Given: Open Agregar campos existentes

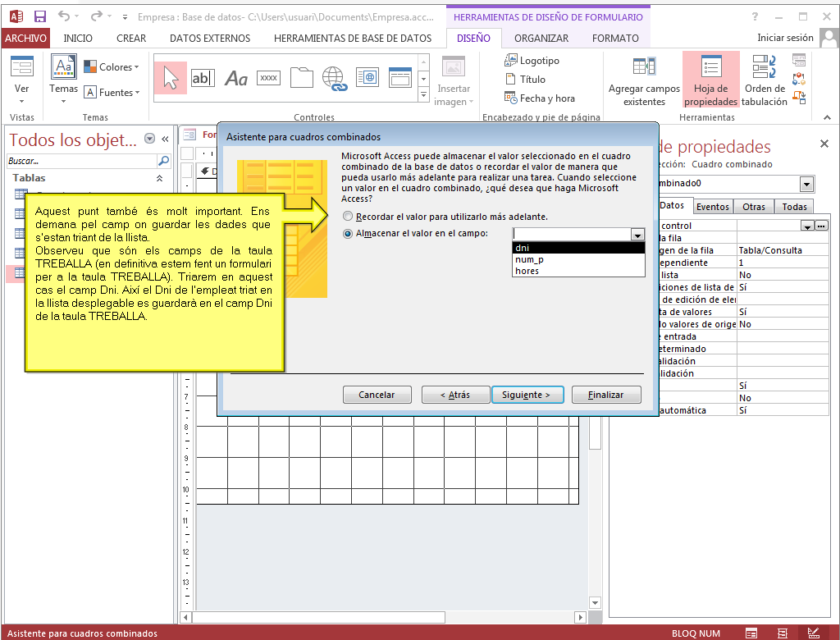Looking at the screenshot, I should pyautogui.click(x=644, y=81).
